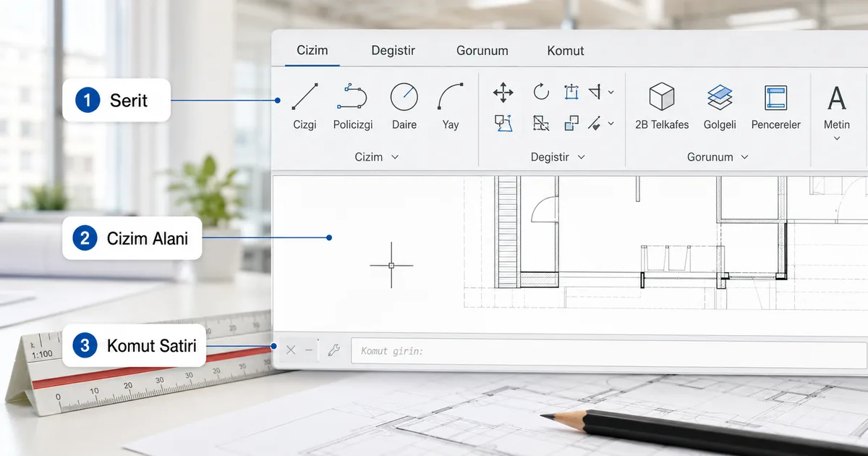Switch to 2B Telkafes visual style
The height and width of the screenshot is (456, 868).
tap(662, 106)
